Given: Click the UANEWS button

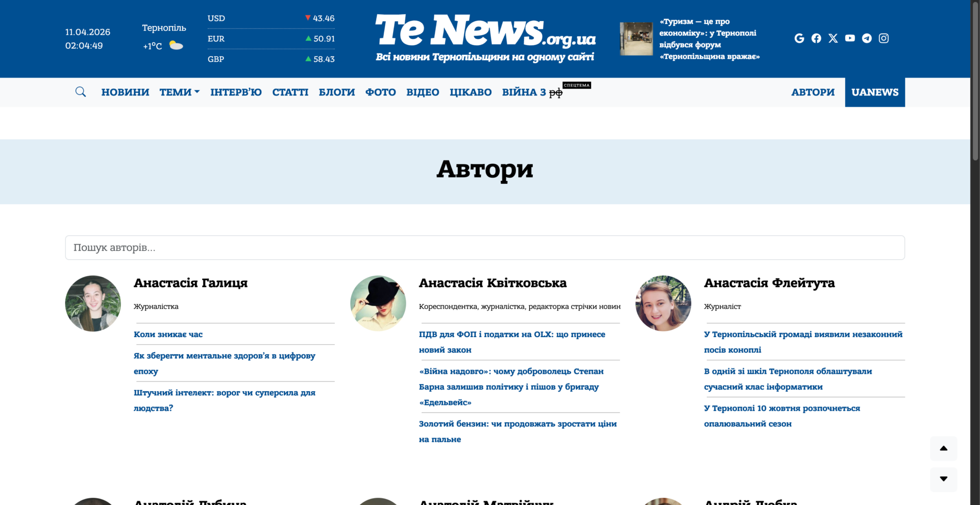Looking at the screenshot, I should pyautogui.click(x=875, y=92).
